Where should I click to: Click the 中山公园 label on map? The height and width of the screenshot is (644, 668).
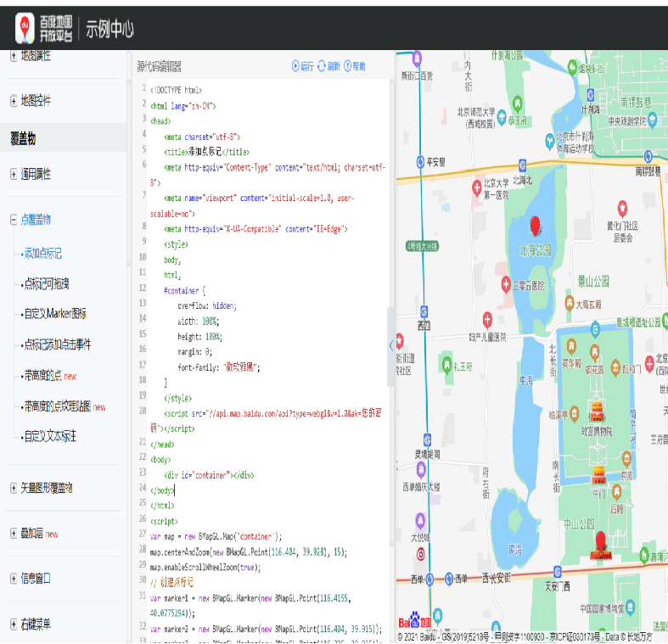(579, 524)
